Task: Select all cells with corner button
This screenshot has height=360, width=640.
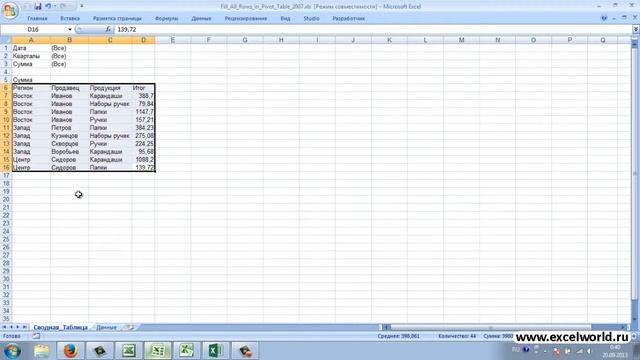Action: pos(6,40)
